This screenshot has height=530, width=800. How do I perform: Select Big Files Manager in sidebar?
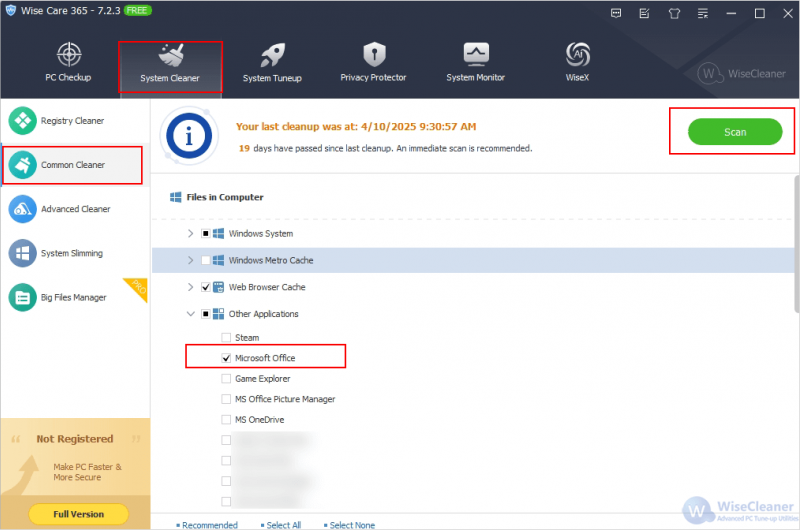pyautogui.click(x=75, y=297)
